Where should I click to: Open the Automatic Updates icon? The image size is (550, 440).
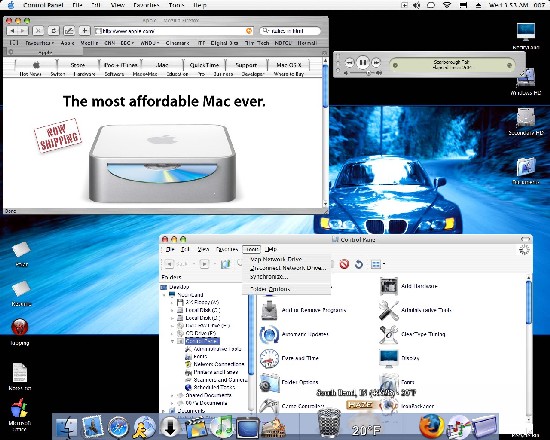coord(269,334)
